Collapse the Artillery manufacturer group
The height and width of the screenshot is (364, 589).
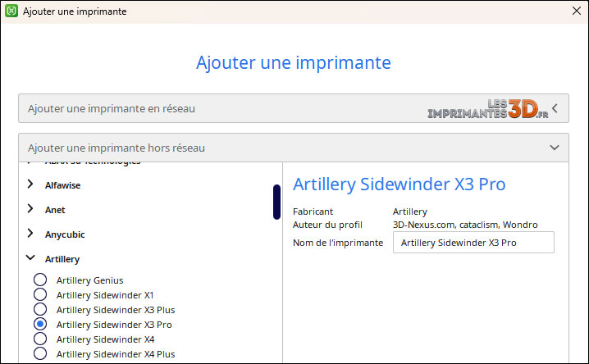click(x=30, y=257)
